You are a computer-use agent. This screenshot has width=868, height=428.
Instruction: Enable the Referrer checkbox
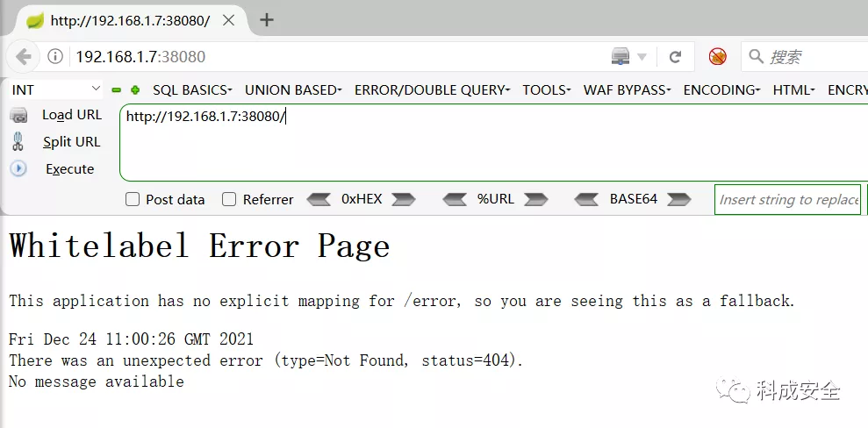click(229, 200)
